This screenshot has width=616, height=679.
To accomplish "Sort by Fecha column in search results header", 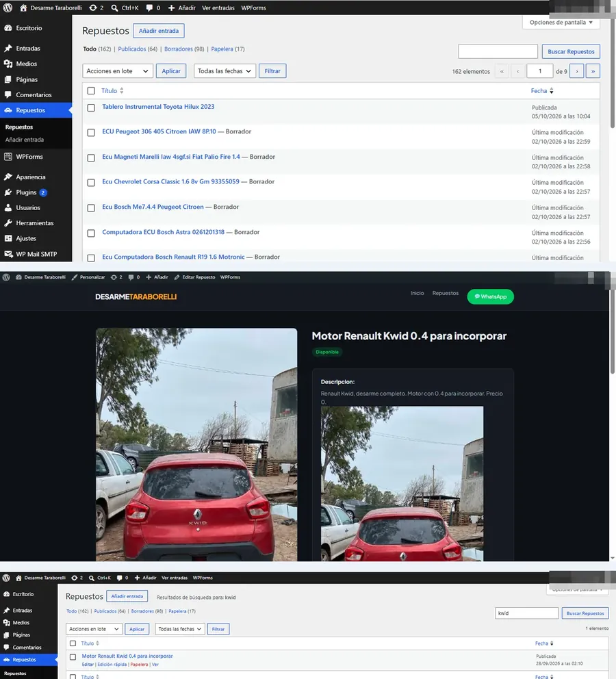I will 544,643.
